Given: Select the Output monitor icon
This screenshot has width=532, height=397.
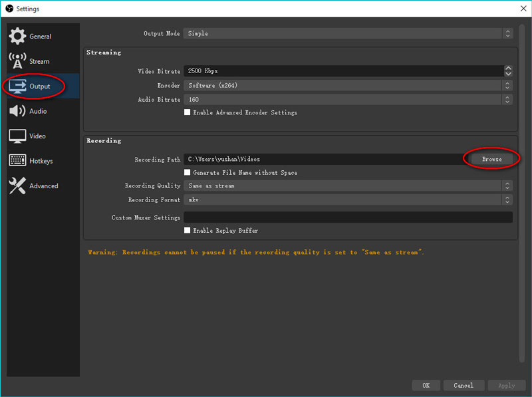Looking at the screenshot, I should point(18,86).
